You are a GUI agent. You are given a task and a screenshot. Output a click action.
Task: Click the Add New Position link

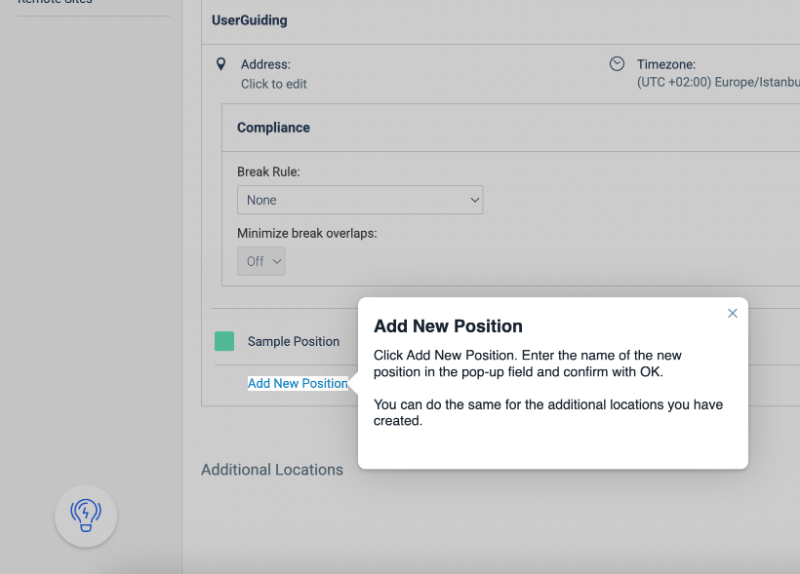tap(298, 383)
